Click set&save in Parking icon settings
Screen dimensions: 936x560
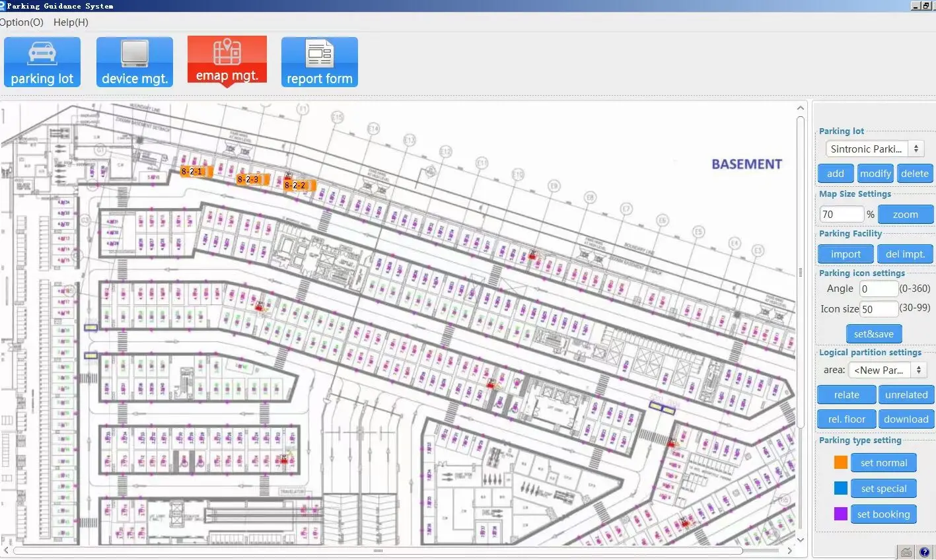[x=874, y=333]
